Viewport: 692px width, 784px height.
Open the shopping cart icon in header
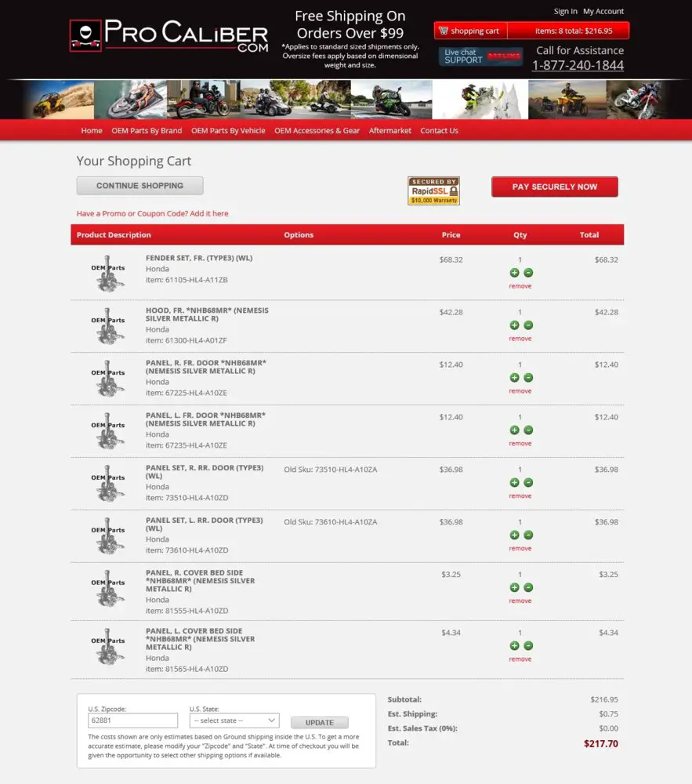(444, 31)
